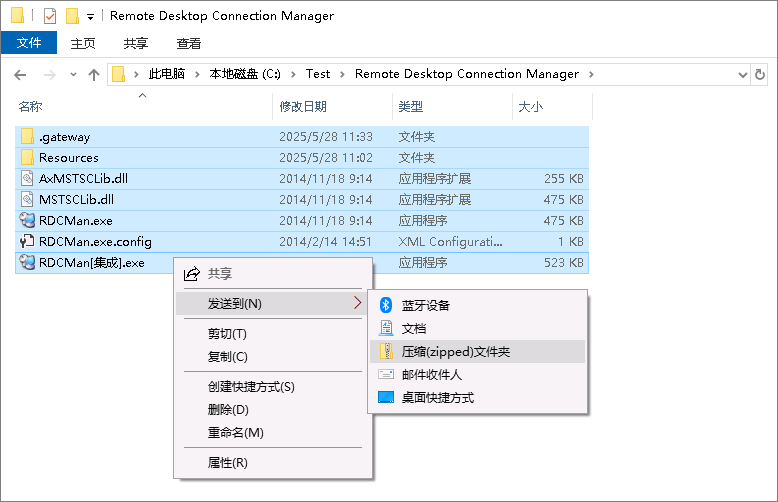Viewport: 778px width, 502px height.
Task: Click the .gateway folder icon
Action: click(x=27, y=136)
